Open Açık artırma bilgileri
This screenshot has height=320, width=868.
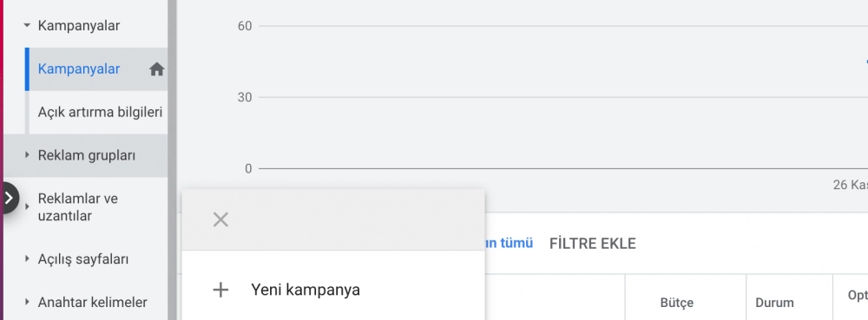[100, 112]
